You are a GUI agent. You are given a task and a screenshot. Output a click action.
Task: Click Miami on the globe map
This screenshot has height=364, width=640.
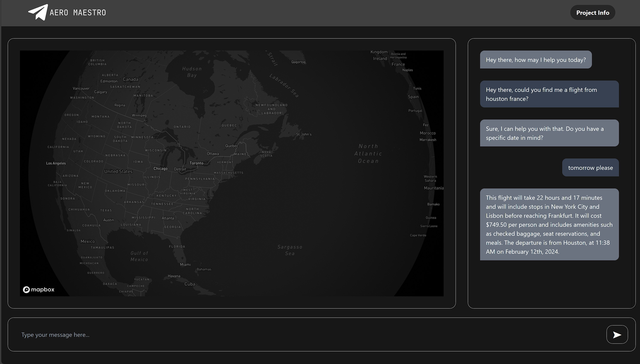pyautogui.click(x=185, y=264)
